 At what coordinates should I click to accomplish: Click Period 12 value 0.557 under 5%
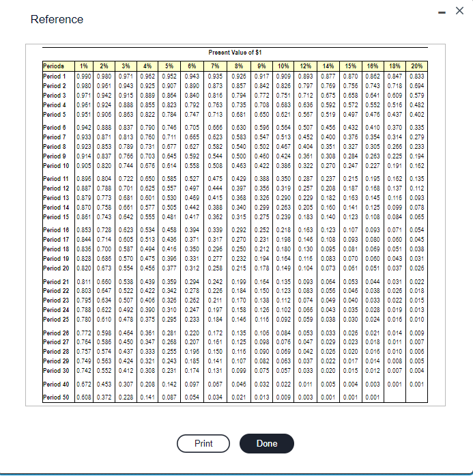click(x=169, y=188)
